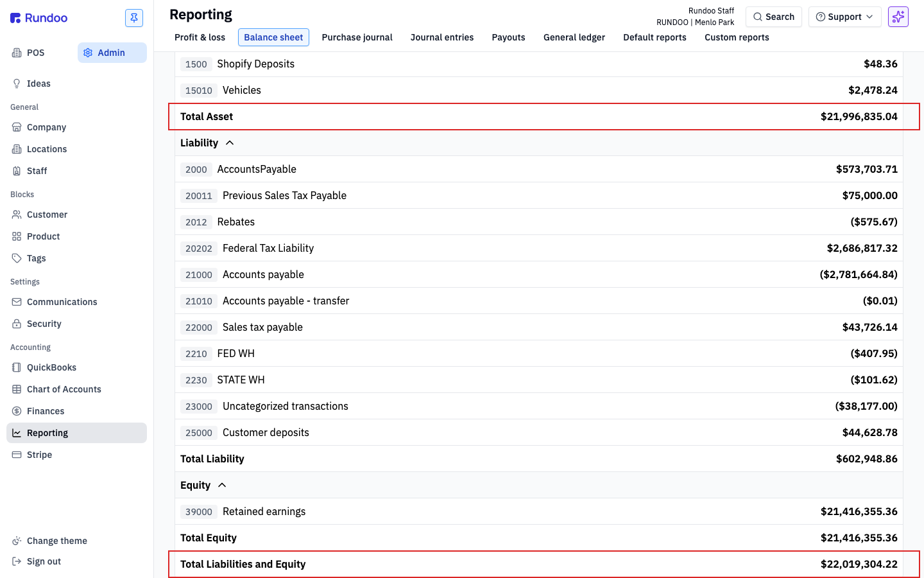924x578 pixels.
Task: Click the Chart of Accounts table icon
Action: (x=17, y=389)
